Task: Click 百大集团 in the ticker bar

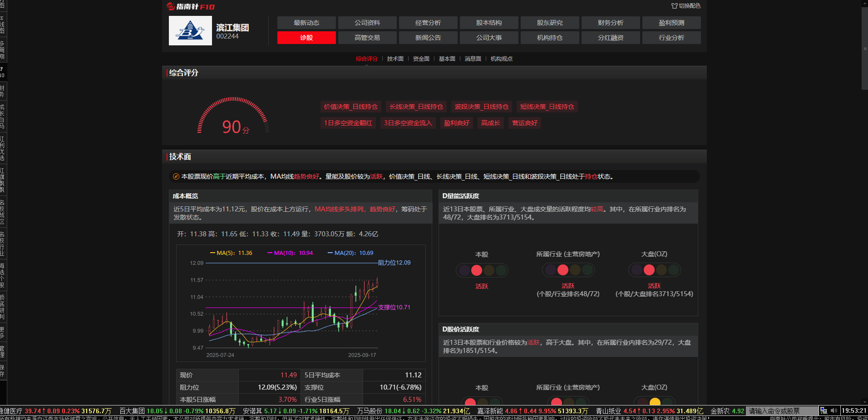Action: pyautogui.click(x=132, y=411)
